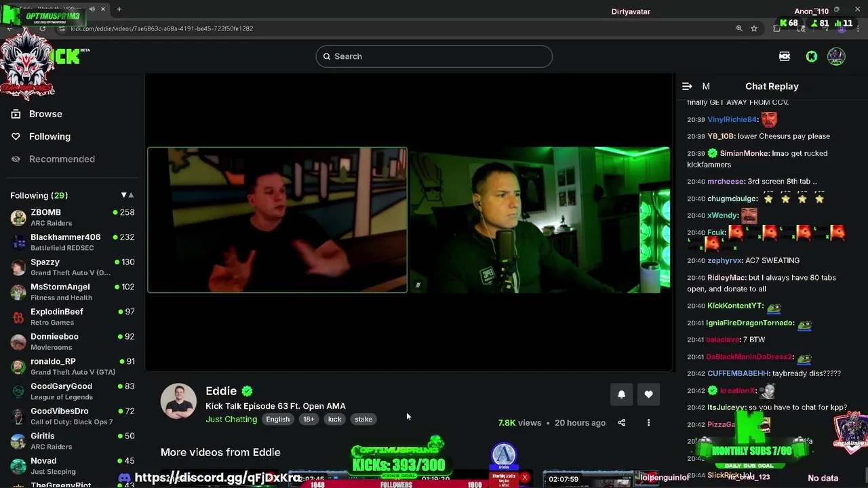Open MsStormAngel's channel

coord(72,292)
